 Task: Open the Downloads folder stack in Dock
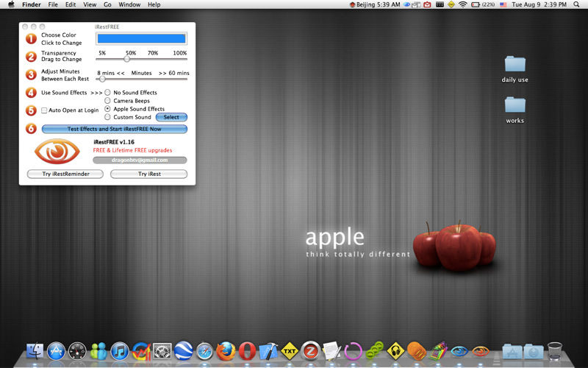click(x=534, y=352)
